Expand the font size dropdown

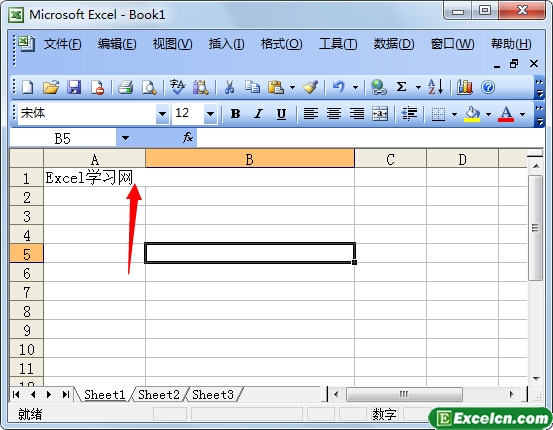(211, 114)
